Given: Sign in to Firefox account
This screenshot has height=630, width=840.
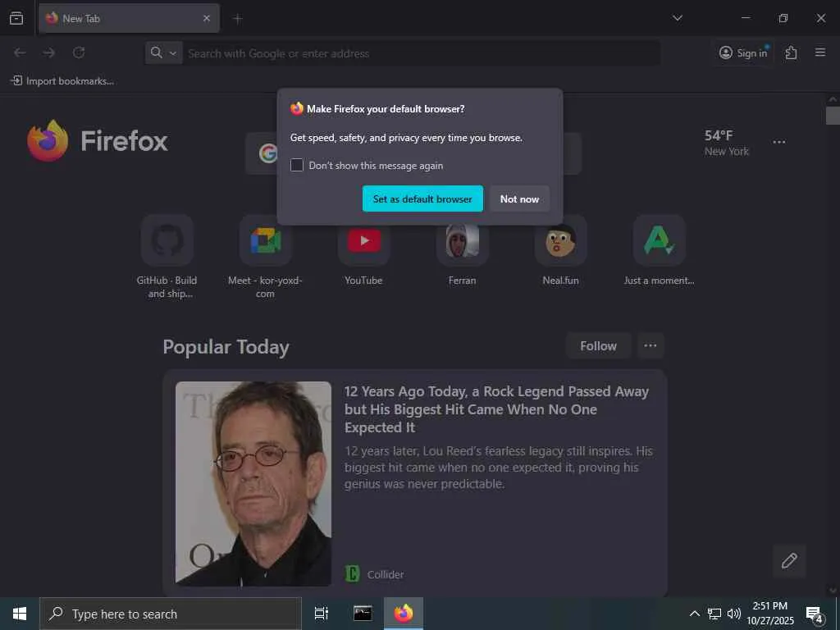Looking at the screenshot, I should click(x=743, y=52).
